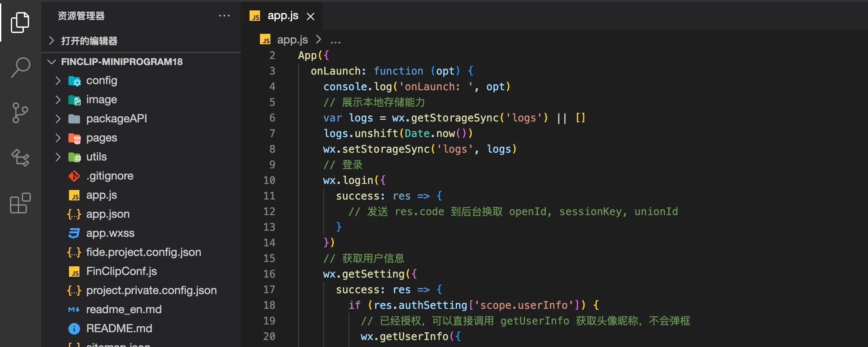The width and height of the screenshot is (868, 347).
Task: Click the README.md info file icon
Action: pyautogui.click(x=74, y=329)
